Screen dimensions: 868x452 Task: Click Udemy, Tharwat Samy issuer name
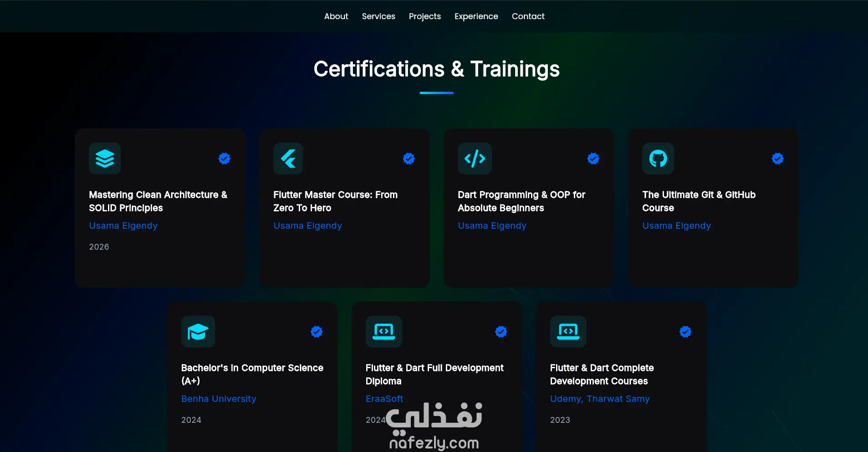pos(600,399)
